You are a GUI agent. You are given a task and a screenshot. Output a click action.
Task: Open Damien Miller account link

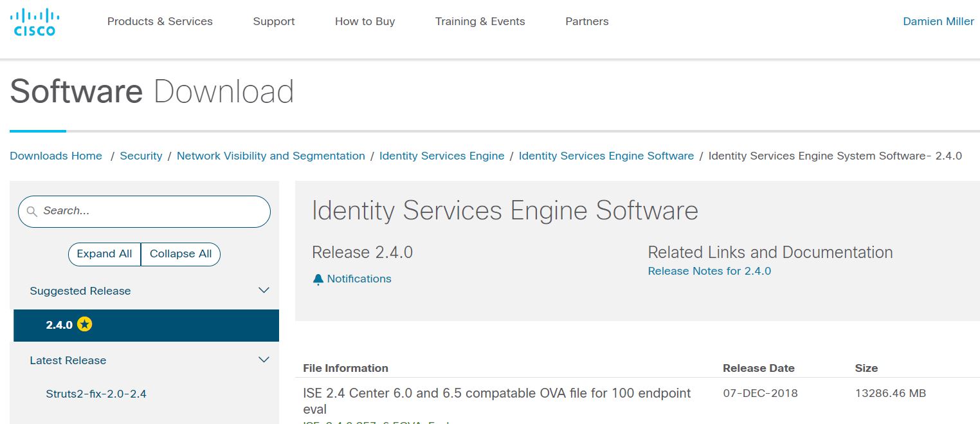939,21
